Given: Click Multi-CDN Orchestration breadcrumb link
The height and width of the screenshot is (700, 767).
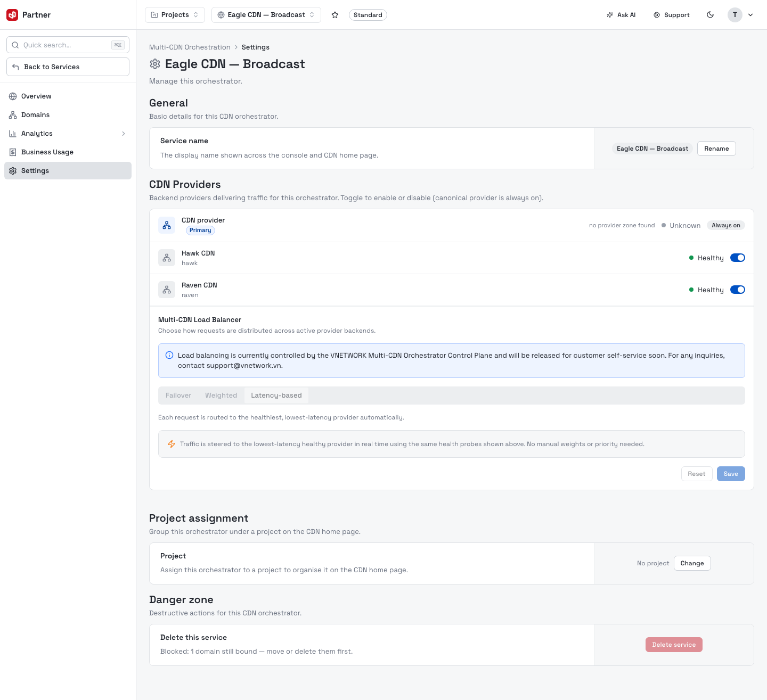Looking at the screenshot, I should (190, 47).
